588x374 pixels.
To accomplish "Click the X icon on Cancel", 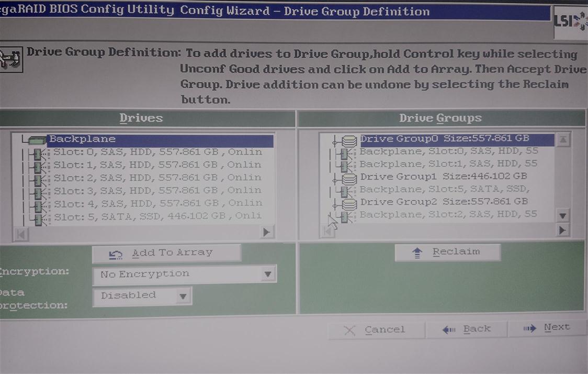I will pos(349,331).
